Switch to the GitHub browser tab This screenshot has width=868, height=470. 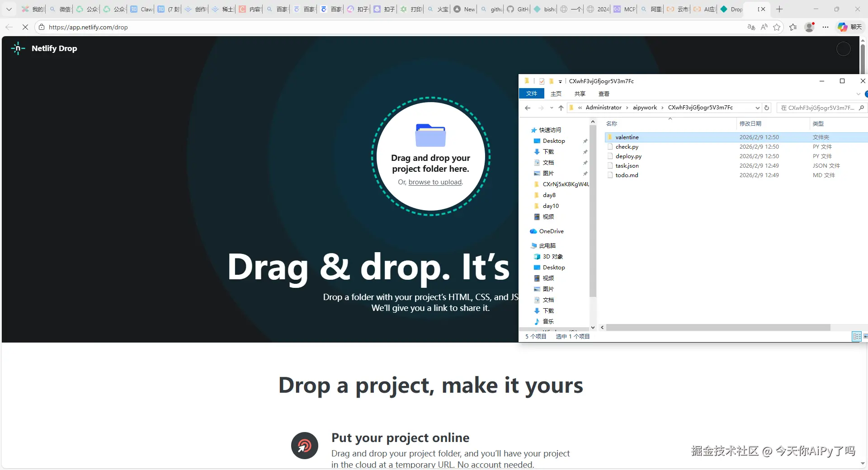tap(518, 9)
